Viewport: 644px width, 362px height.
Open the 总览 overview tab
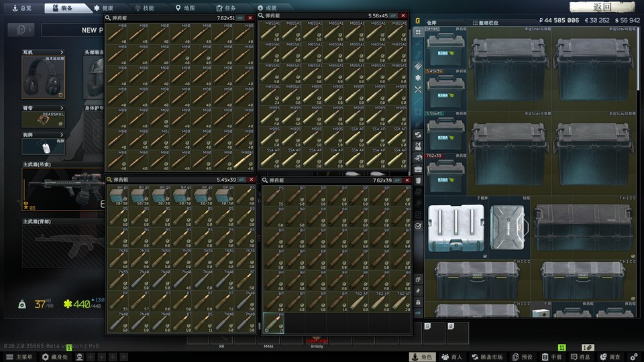point(21,8)
